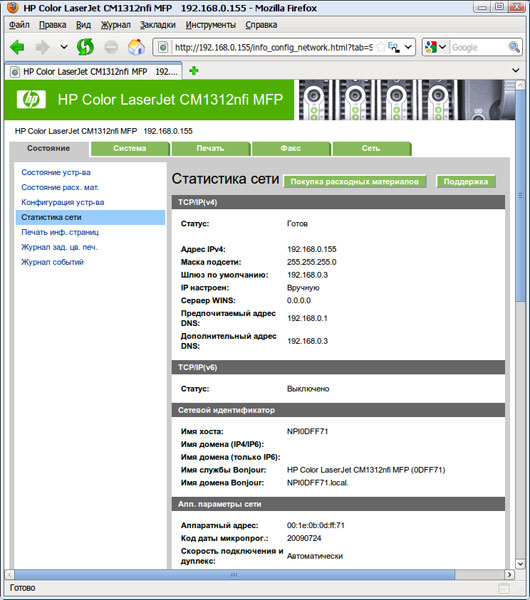The height and width of the screenshot is (600, 530).
Task: Click the Stop loading icon
Action: pyautogui.click(x=111, y=47)
